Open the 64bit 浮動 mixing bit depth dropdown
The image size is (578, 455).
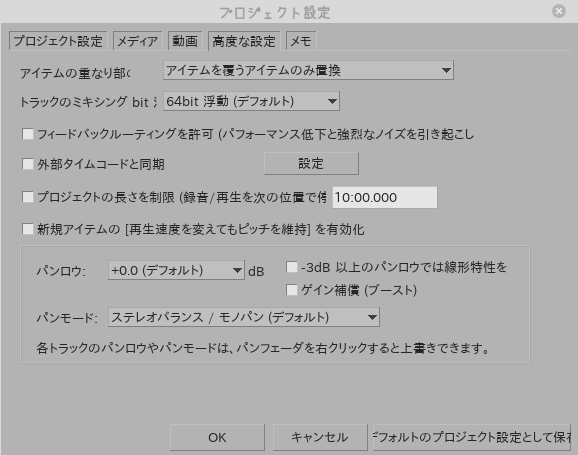[x=251, y=101]
